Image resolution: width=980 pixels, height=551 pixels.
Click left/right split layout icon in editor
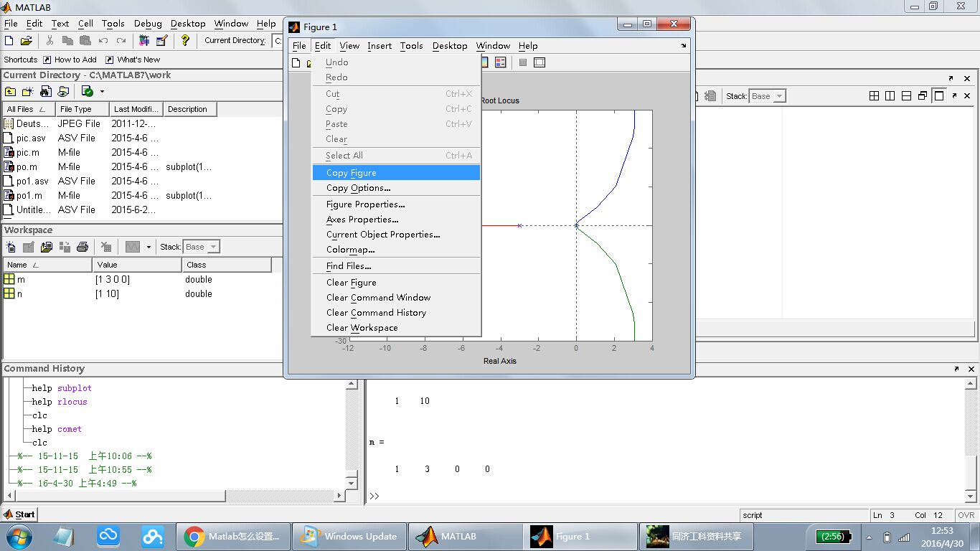(x=890, y=95)
